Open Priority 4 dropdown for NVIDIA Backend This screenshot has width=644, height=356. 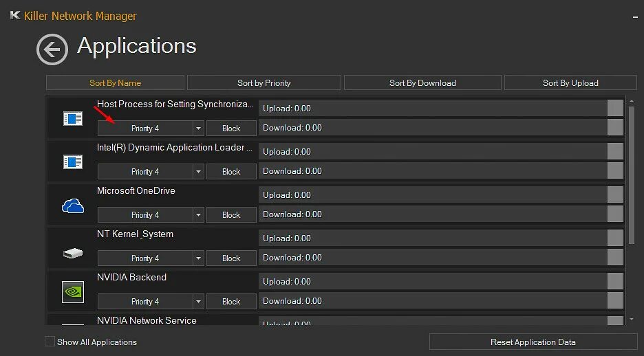click(145, 302)
